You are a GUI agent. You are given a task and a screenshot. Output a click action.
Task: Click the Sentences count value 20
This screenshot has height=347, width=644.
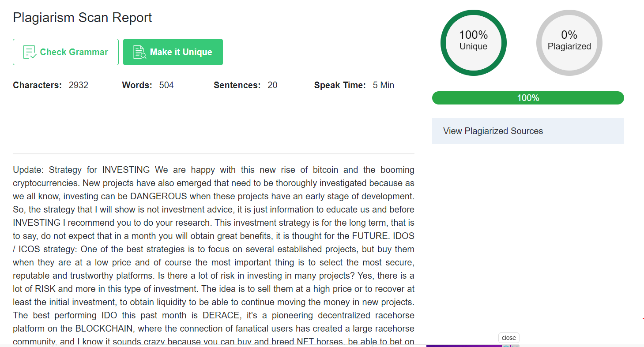pos(272,85)
